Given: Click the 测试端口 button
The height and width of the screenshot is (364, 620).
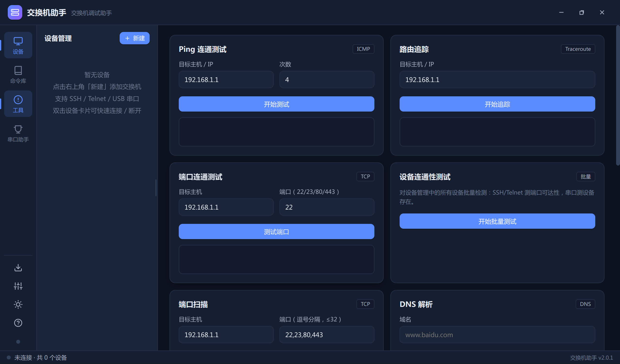Looking at the screenshot, I should pyautogui.click(x=276, y=232).
